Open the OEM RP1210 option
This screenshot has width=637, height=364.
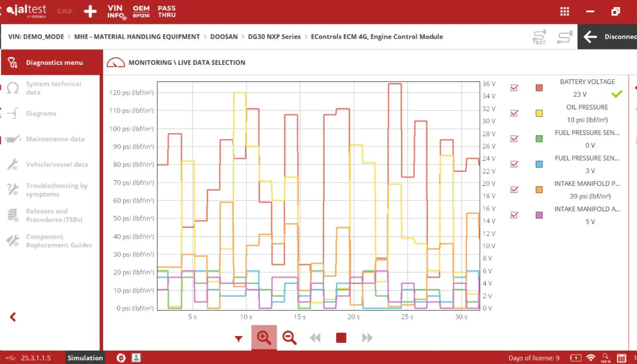point(141,12)
